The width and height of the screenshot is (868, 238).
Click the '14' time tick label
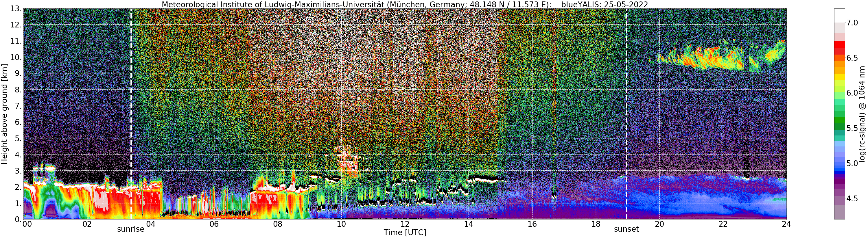pyautogui.click(x=468, y=224)
